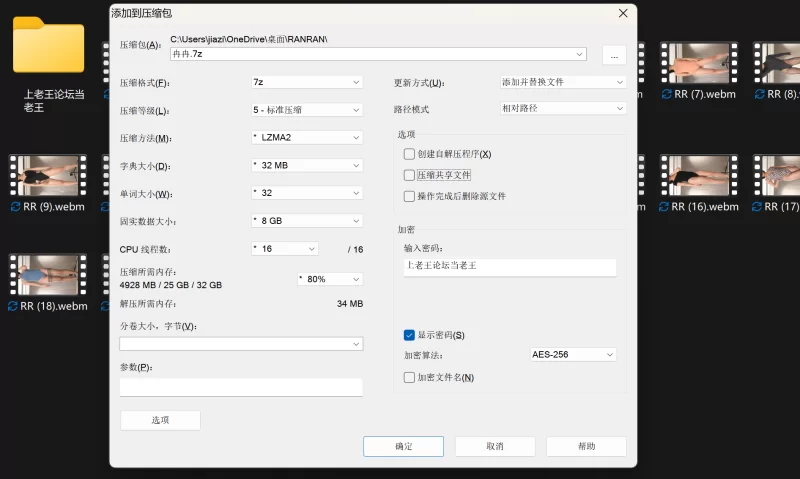Click the 确定 OK button
Screen dimensions: 800x479
404,446
